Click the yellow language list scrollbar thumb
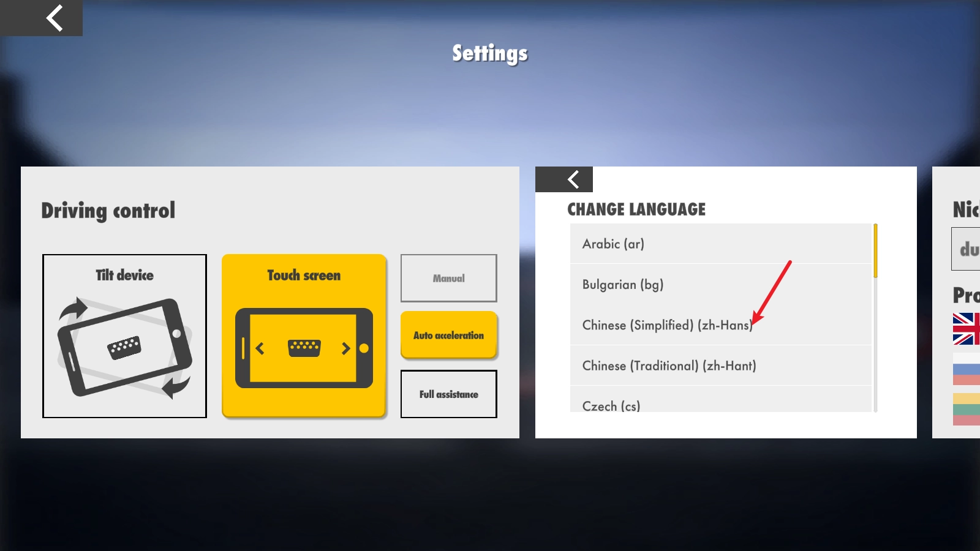The height and width of the screenshot is (551, 980). coord(875,251)
